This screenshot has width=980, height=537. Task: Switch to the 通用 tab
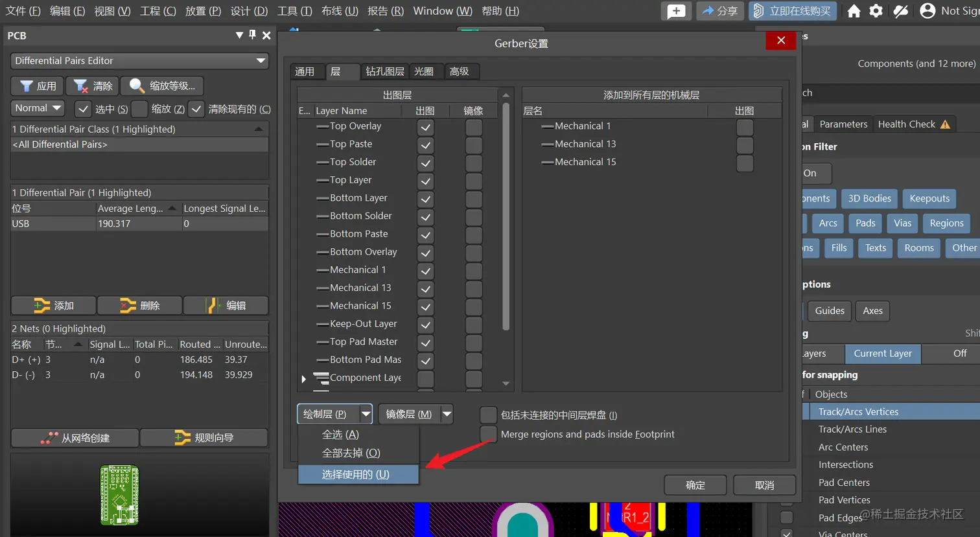[305, 71]
